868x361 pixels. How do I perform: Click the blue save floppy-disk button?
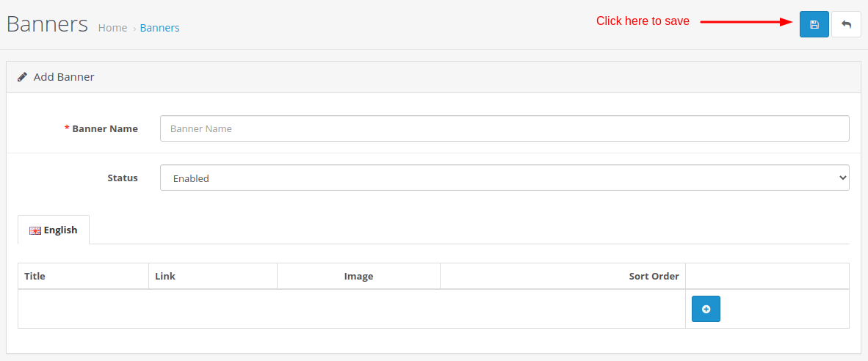[814, 24]
